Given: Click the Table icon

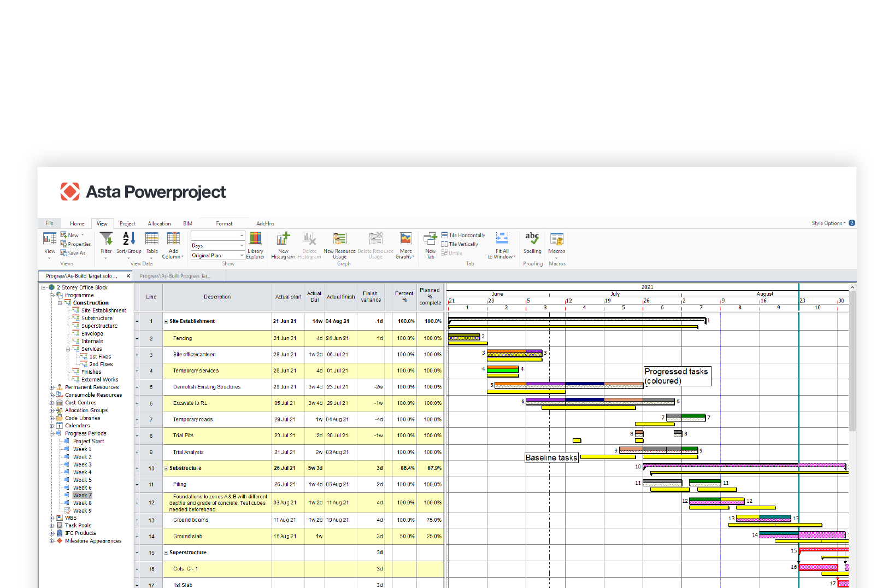Looking at the screenshot, I should (152, 243).
